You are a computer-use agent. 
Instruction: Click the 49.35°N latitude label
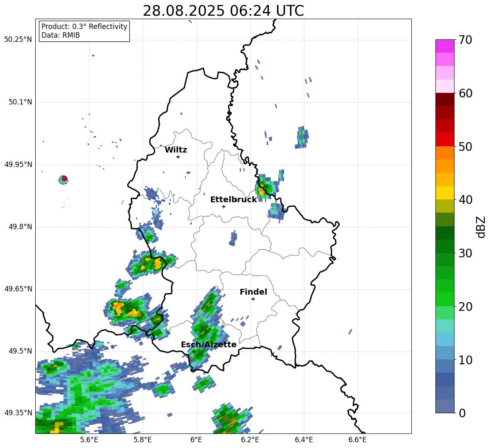(18, 413)
